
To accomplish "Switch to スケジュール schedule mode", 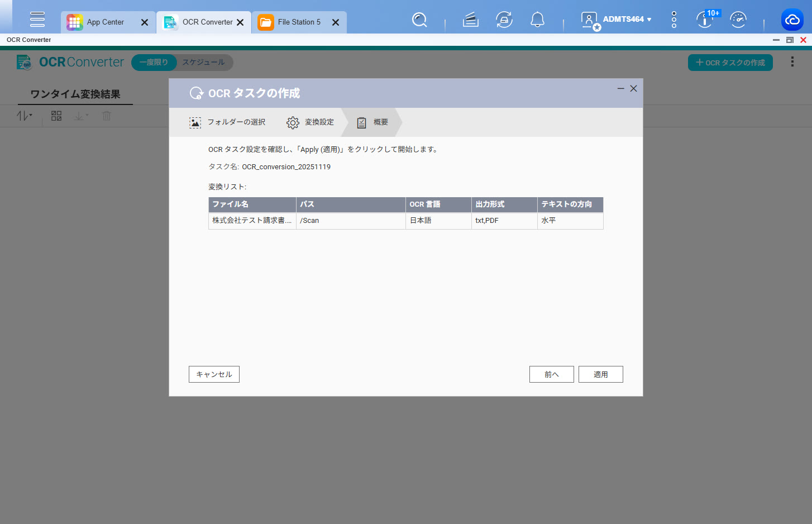I will tap(204, 63).
